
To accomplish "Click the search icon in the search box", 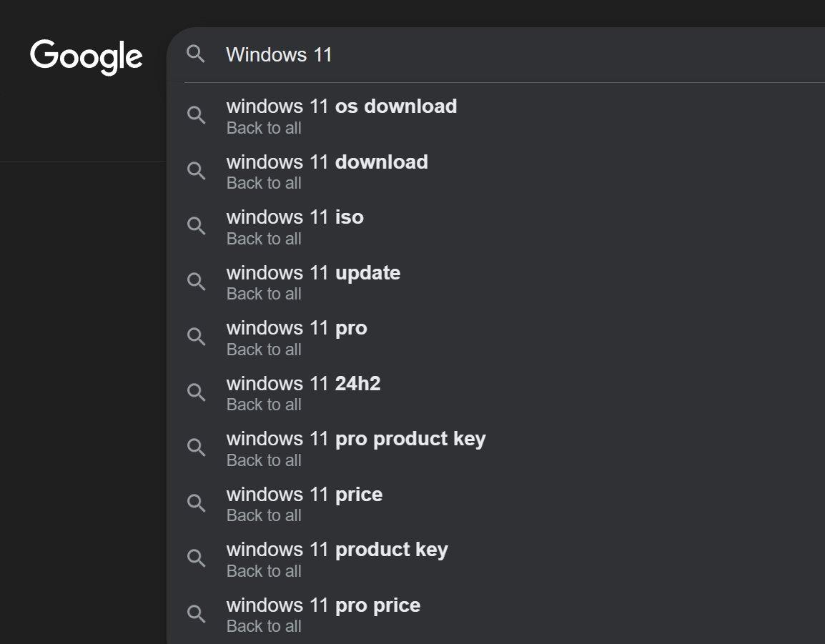I will [x=196, y=54].
